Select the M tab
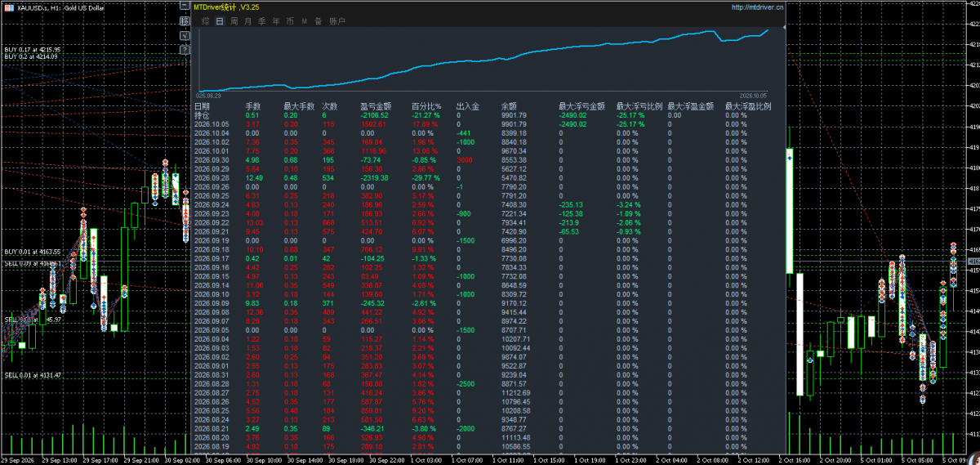This screenshot has width=980, height=465. [305, 21]
